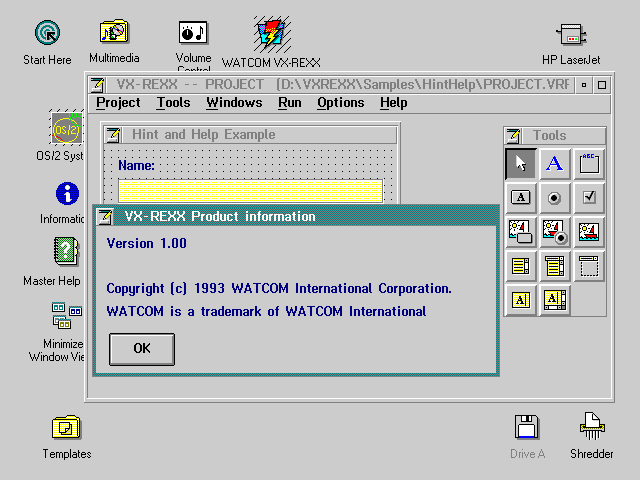Select the push button tool with boxed A

click(520, 198)
